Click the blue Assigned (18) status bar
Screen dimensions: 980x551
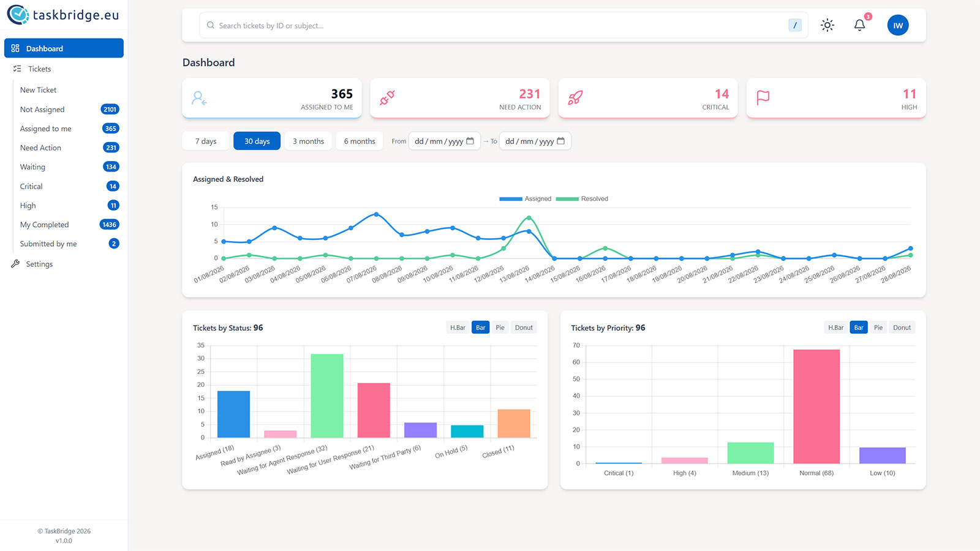(233, 414)
